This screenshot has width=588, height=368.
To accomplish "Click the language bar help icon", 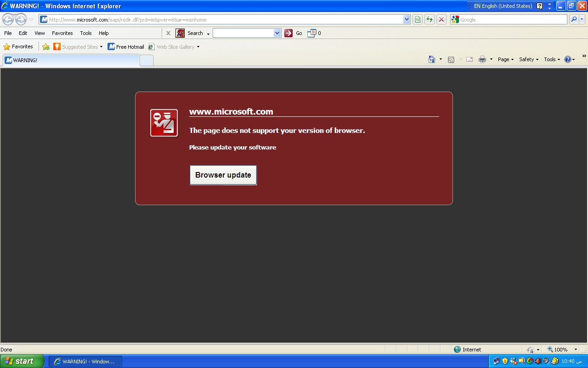I will coord(539,6).
